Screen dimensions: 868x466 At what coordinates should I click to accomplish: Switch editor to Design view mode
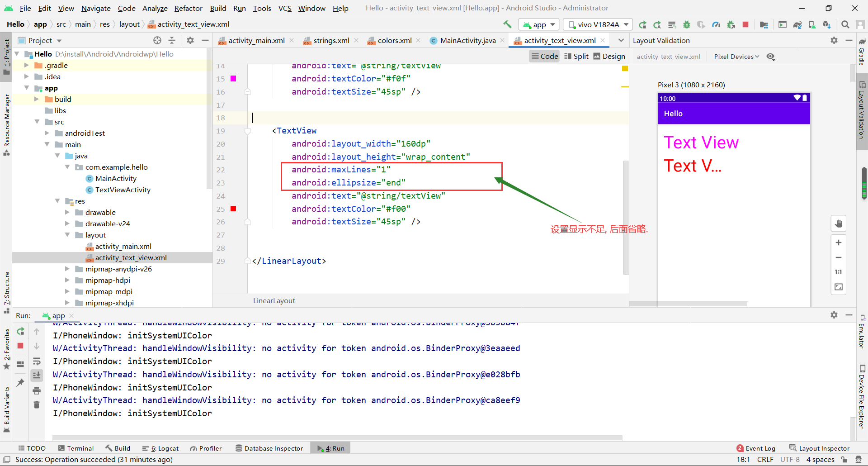pos(609,56)
